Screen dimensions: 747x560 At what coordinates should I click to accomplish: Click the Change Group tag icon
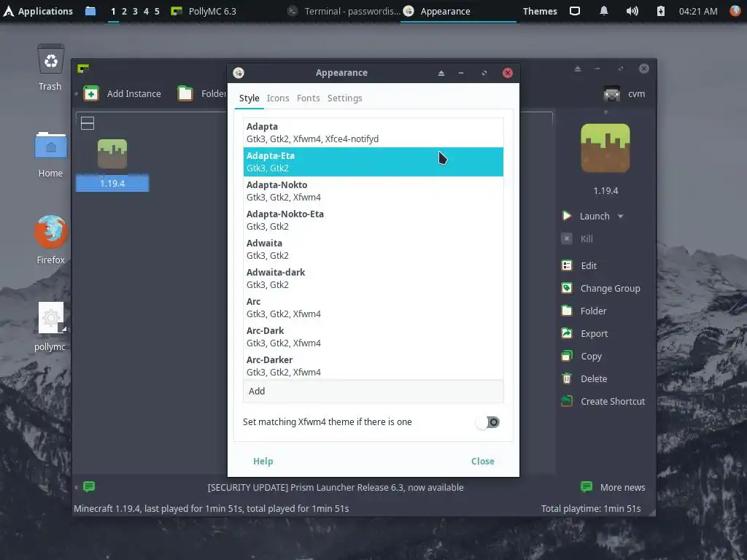click(x=566, y=288)
